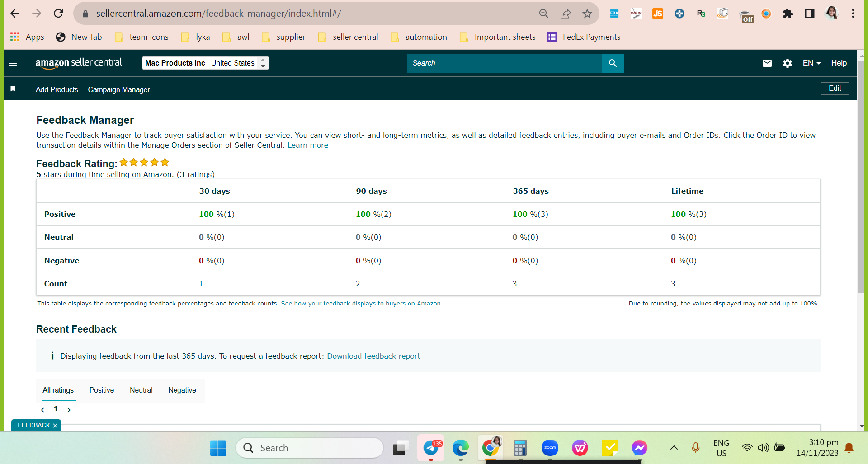The image size is (868, 464).
Task: Open Microsoft Edge from the taskbar
Action: 461,448
